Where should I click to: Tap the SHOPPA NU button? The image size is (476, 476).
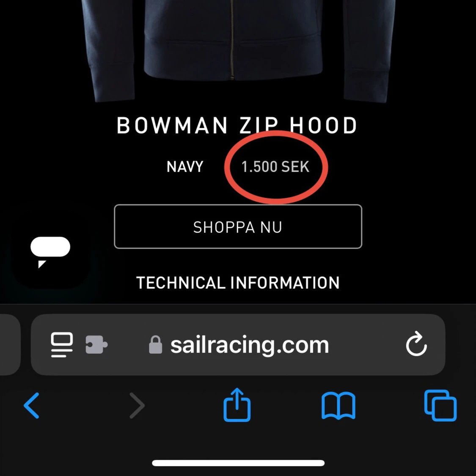tap(238, 226)
